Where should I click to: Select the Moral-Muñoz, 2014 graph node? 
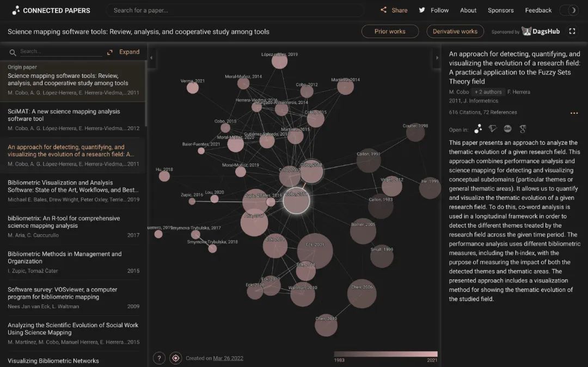(x=243, y=83)
